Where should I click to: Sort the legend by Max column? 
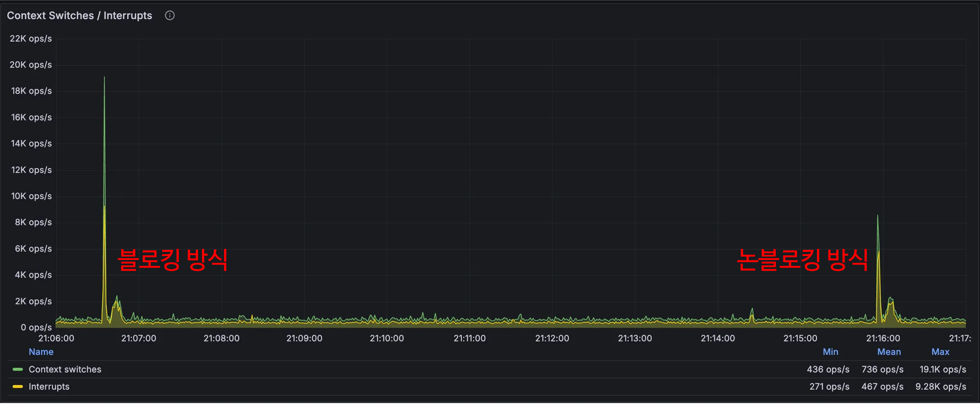(940, 352)
